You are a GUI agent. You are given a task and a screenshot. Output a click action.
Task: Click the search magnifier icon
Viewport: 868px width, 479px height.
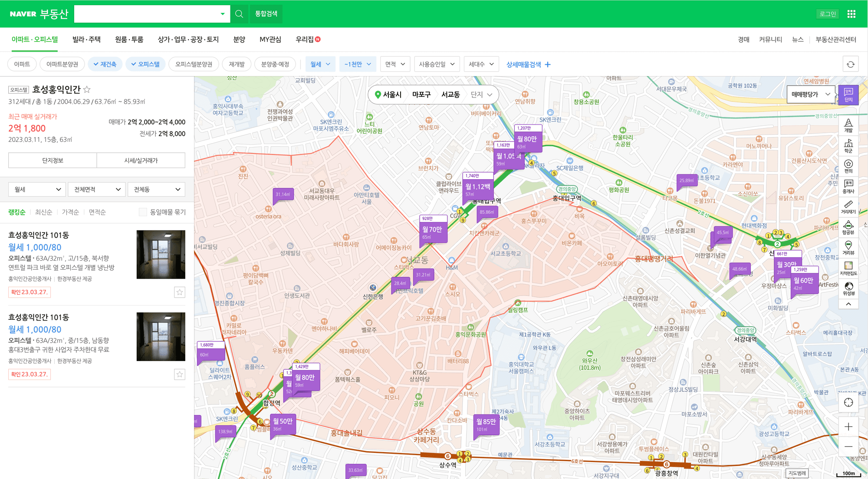[x=239, y=14]
